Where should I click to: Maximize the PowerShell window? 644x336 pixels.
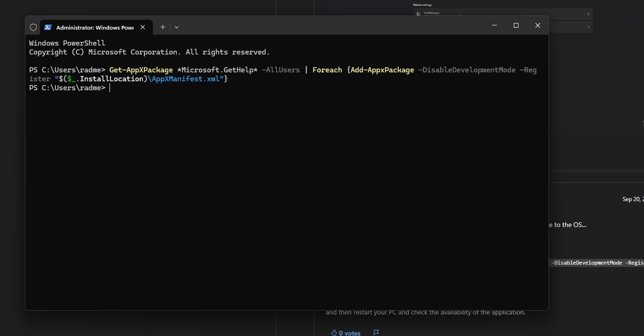pos(516,25)
